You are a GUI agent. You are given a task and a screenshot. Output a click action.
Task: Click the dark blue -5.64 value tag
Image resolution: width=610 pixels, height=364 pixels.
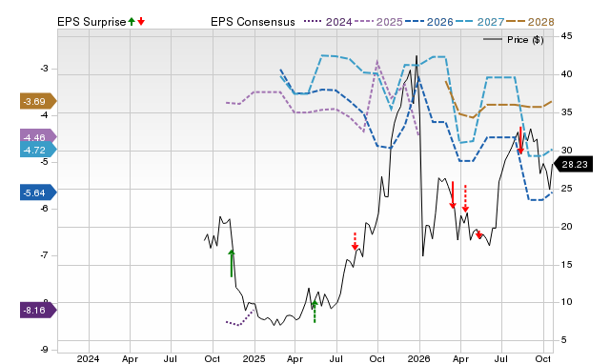click(38, 192)
